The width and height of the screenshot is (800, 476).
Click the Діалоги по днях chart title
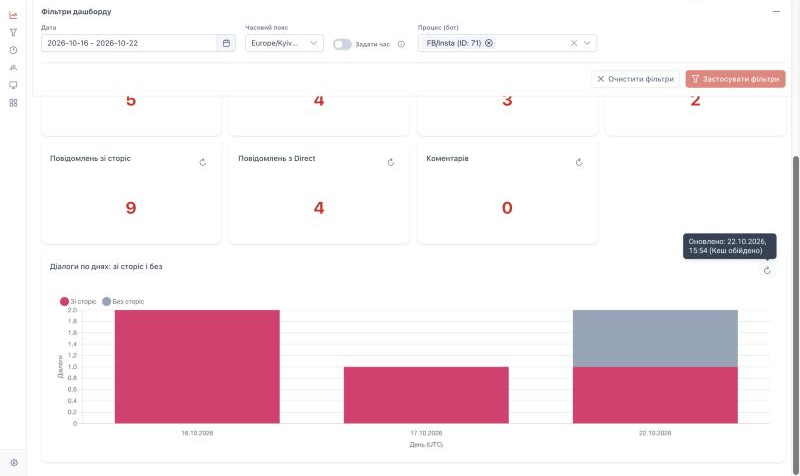click(x=106, y=266)
